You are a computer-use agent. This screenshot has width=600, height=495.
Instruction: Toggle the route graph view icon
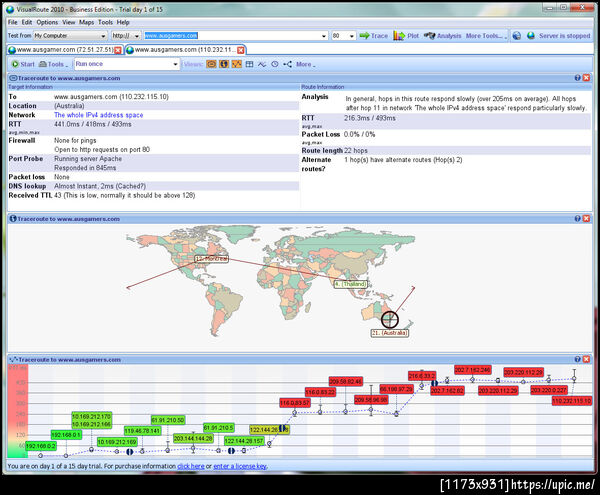(237, 64)
